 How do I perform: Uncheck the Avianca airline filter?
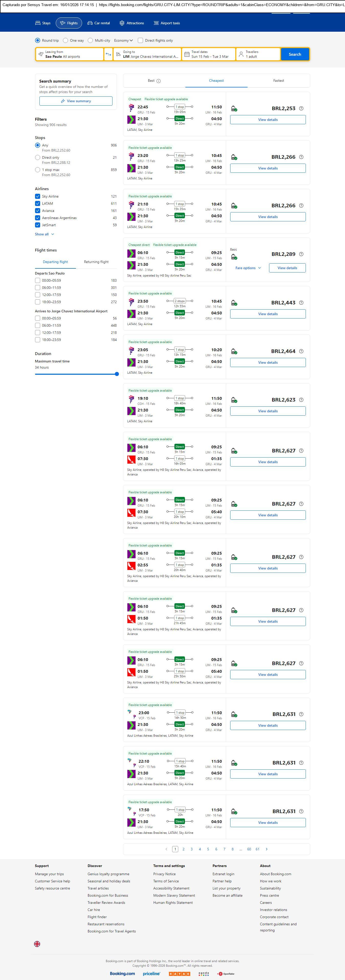[x=38, y=211]
